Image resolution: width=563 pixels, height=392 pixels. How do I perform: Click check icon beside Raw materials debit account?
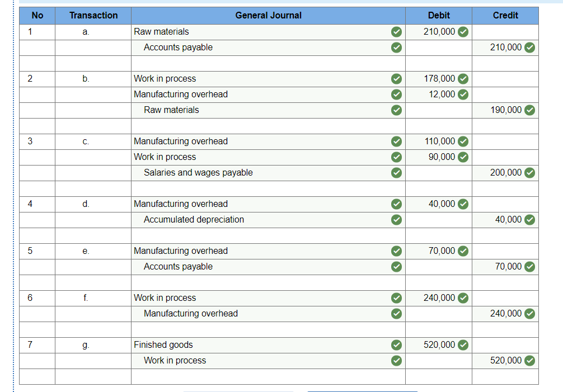[396, 32]
